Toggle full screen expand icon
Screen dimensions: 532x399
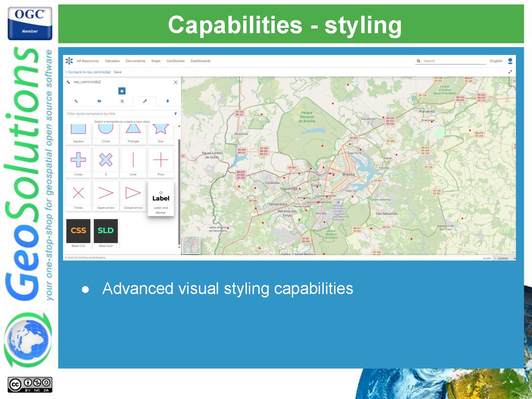[510, 72]
